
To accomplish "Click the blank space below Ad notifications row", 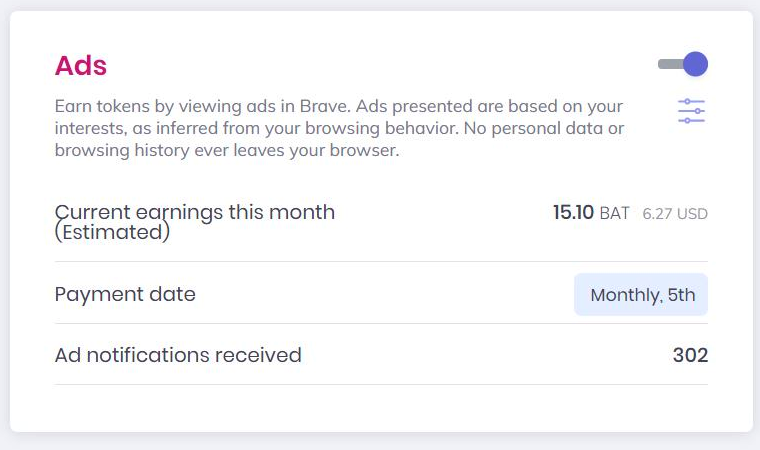I will click(381, 407).
